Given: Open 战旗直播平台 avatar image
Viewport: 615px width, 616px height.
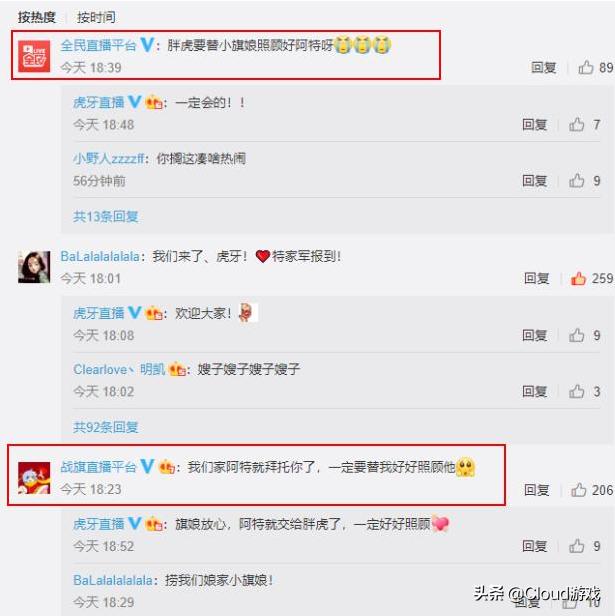Looking at the screenshot, I should click(34, 478).
